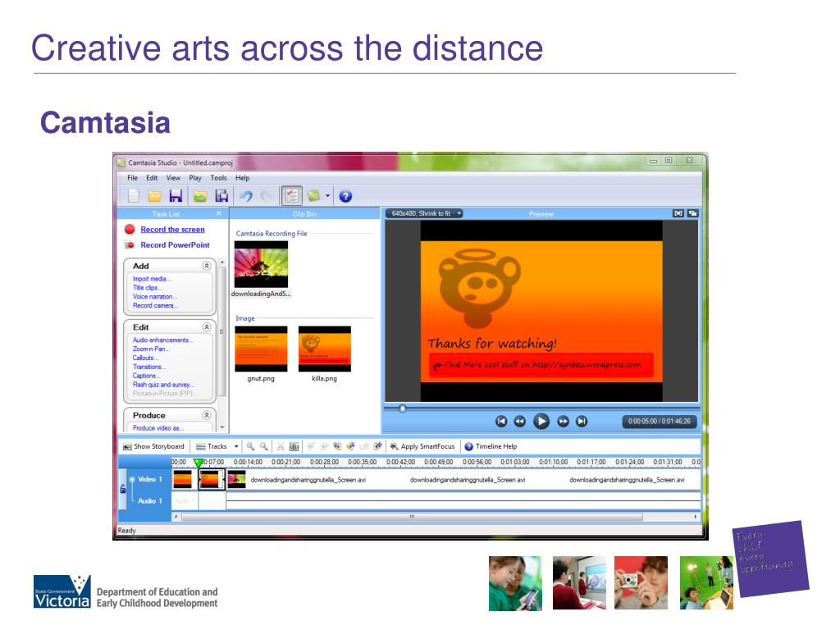840x630 pixels.
Task: Close the Task List panel
Action: tap(218, 214)
